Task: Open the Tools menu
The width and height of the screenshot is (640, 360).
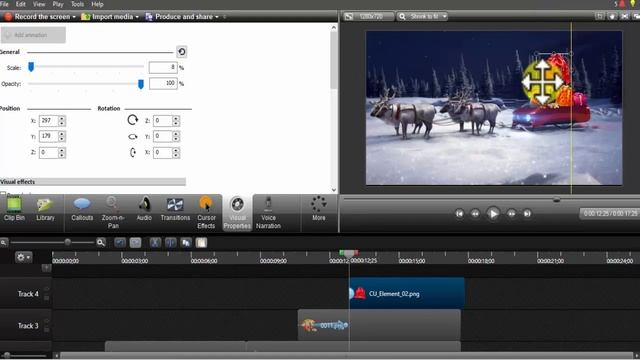Action: pos(77,4)
